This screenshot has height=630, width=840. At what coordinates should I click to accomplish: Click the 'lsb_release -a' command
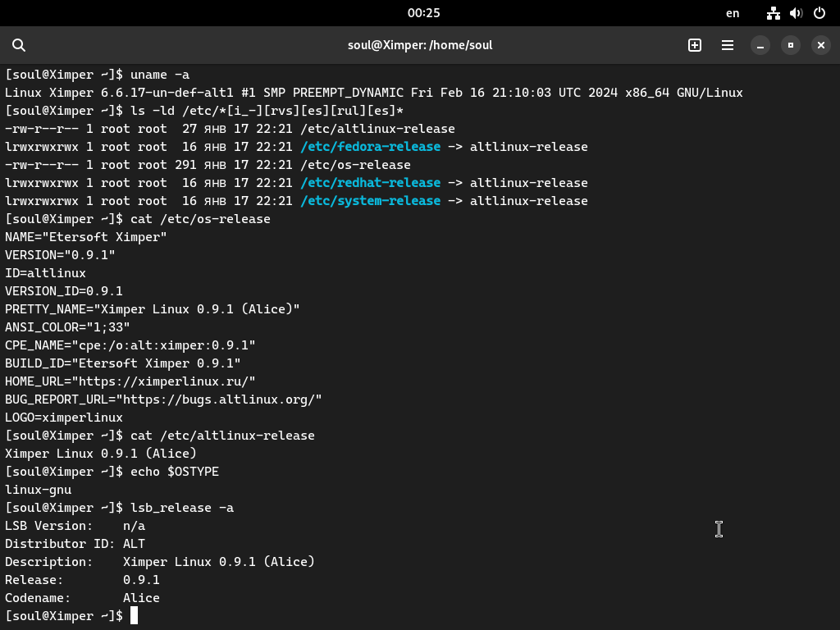coord(182,508)
